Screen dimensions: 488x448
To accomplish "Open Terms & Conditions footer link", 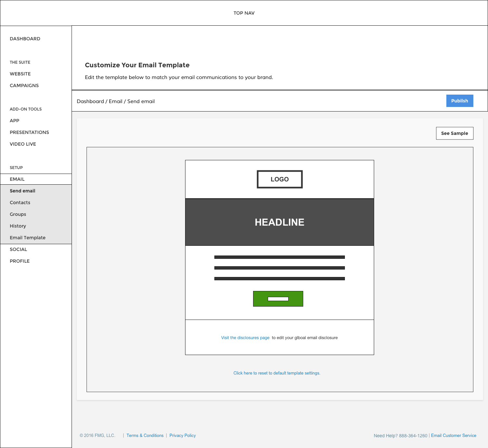I will pyautogui.click(x=145, y=436).
